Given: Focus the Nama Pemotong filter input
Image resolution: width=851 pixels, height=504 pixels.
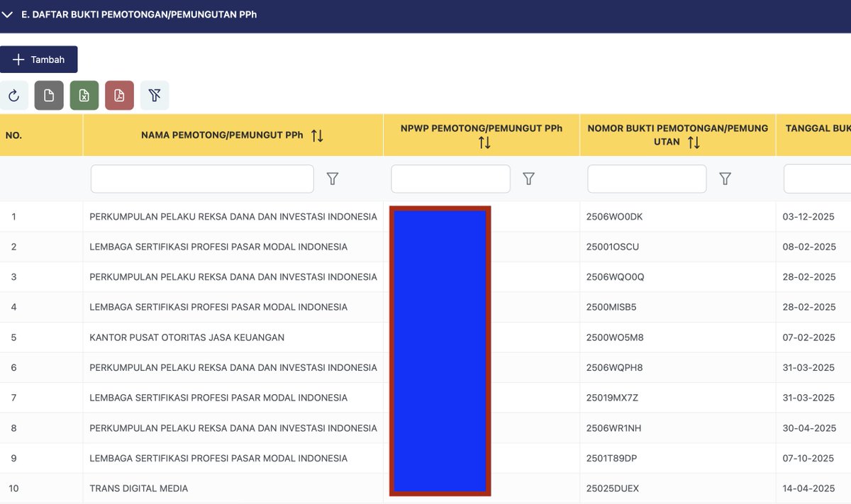Looking at the screenshot, I should pyautogui.click(x=202, y=179).
